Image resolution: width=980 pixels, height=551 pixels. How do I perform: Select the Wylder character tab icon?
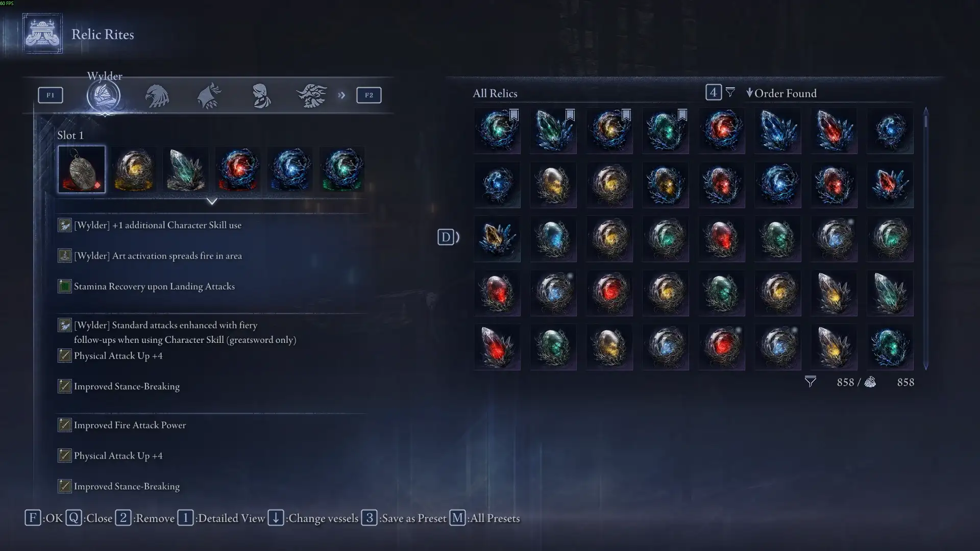(104, 95)
